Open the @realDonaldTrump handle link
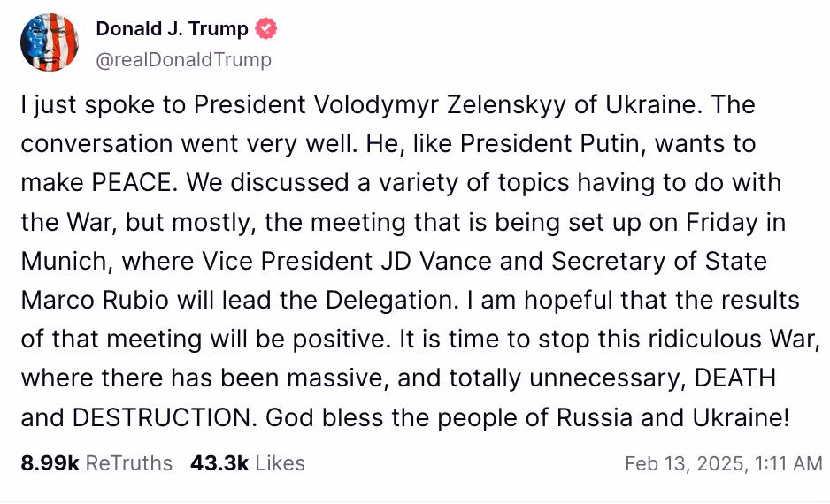This screenshot has width=830, height=504. pos(183,60)
